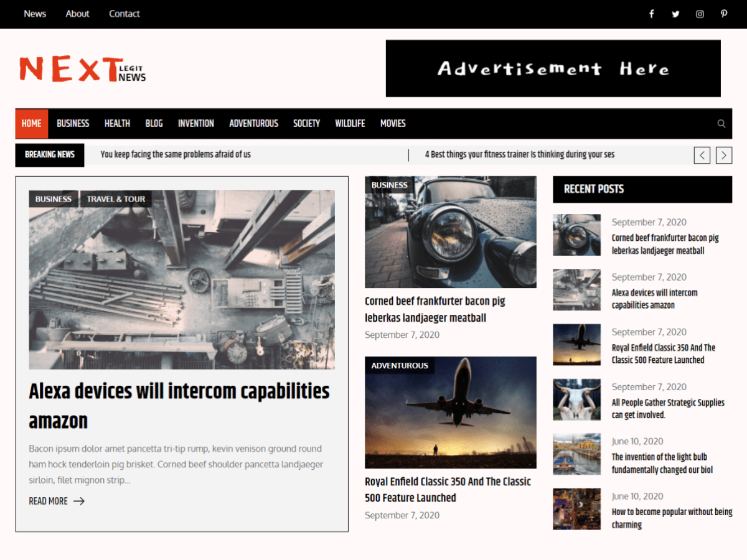The image size is (747, 560).
Task: Open the Twitter social icon
Action: click(675, 14)
